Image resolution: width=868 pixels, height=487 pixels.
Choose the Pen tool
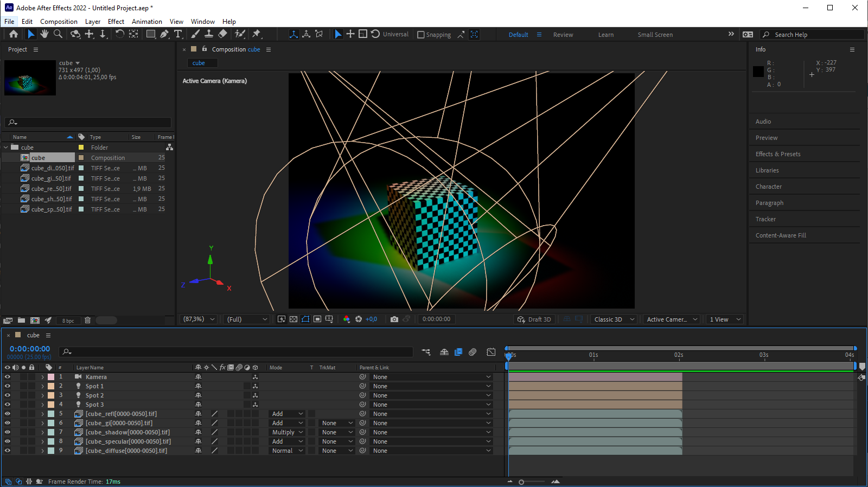point(164,34)
